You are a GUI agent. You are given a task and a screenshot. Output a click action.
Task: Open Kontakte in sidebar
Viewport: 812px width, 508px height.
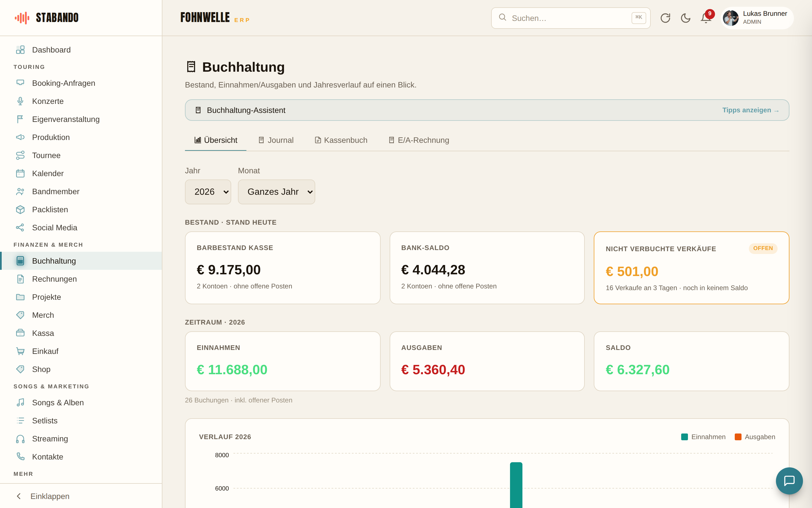81,457
